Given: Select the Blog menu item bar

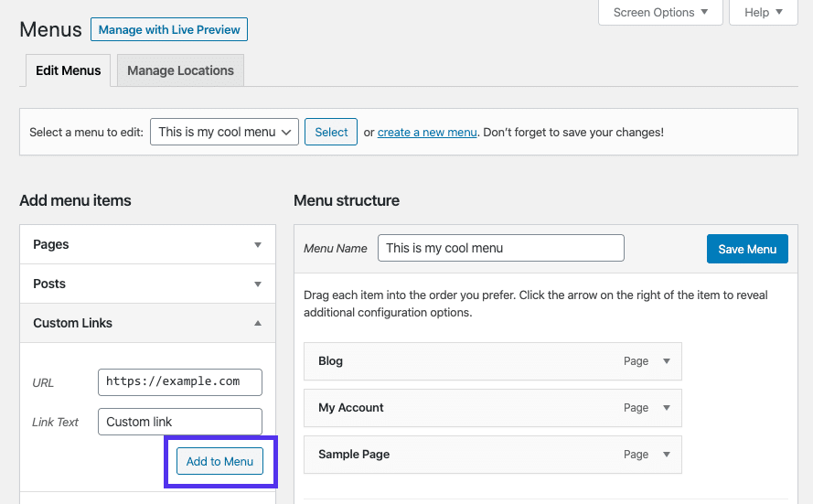Looking at the screenshot, I should point(457,361).
